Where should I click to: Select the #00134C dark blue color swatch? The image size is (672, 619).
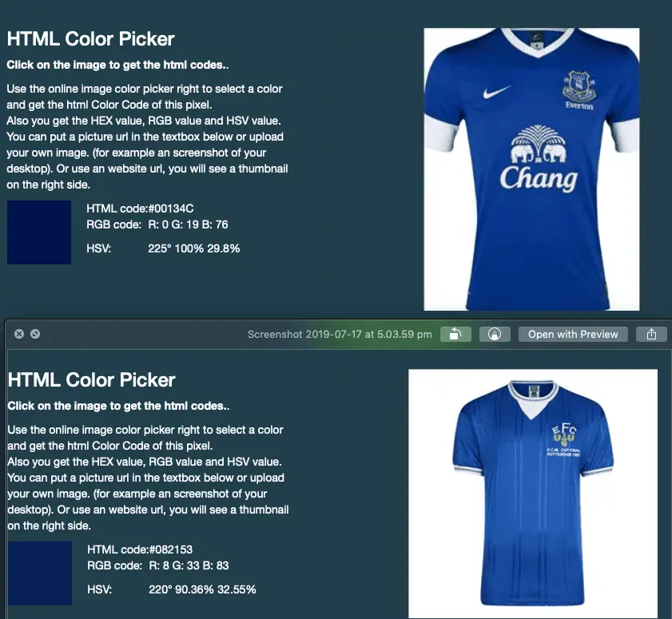pyautogui.click(x=39, y=232)
